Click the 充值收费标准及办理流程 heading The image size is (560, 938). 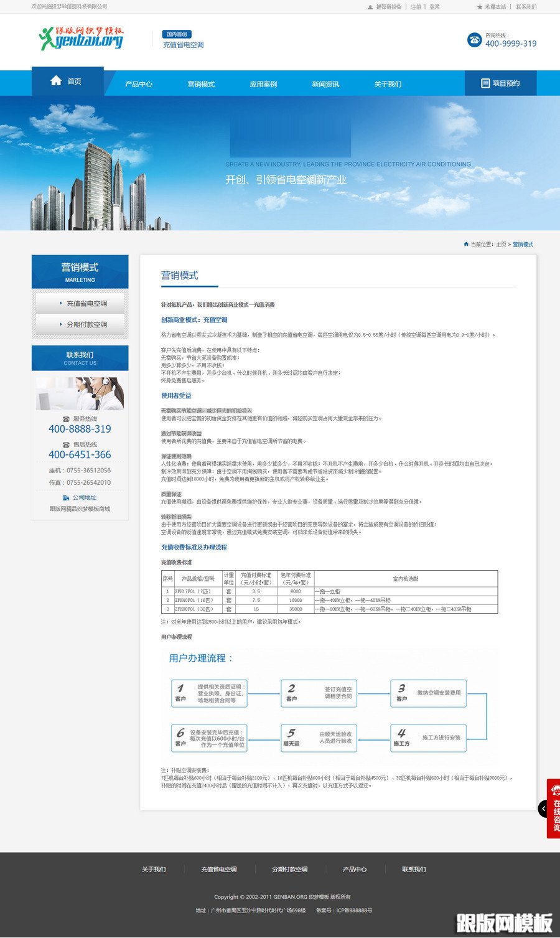(x=194, y=548)
